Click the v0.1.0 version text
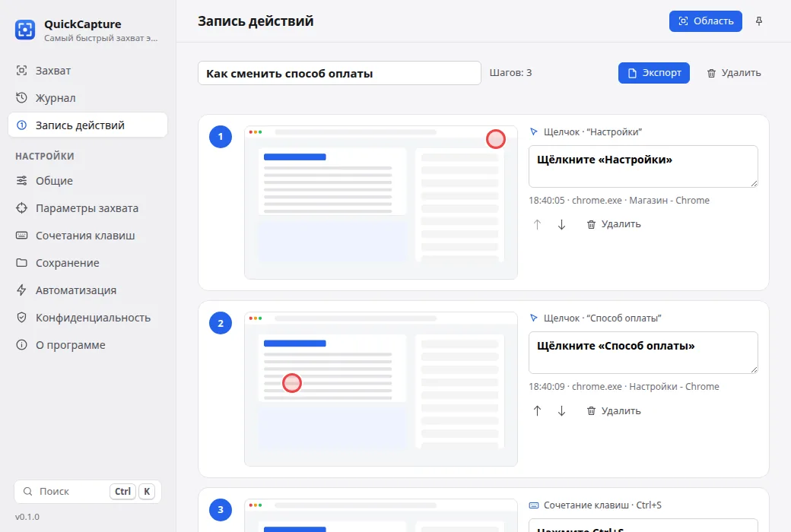 pyautogui.click(x=27, y=517)
